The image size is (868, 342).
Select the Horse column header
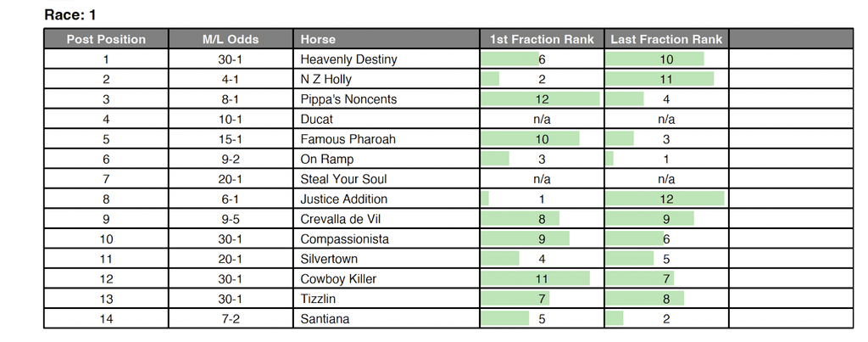(318, 39)
